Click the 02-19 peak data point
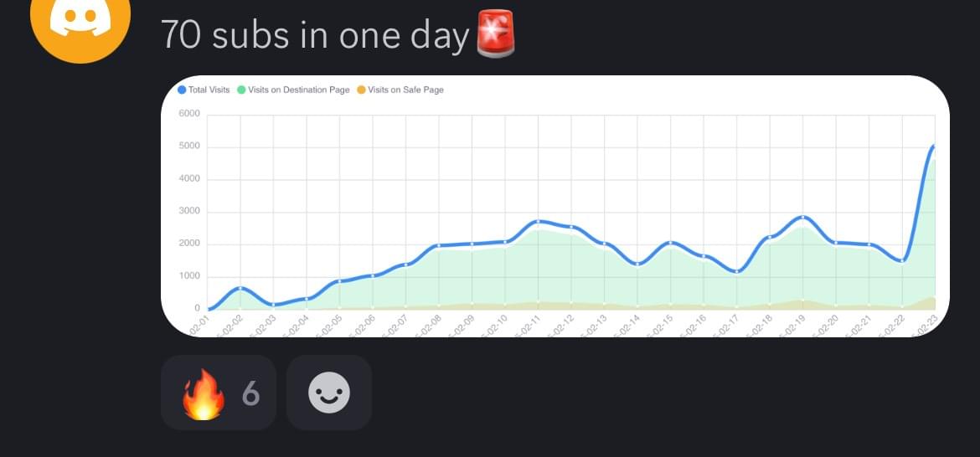The width and height of the screenshot is (980, 457). coord(803,218)
